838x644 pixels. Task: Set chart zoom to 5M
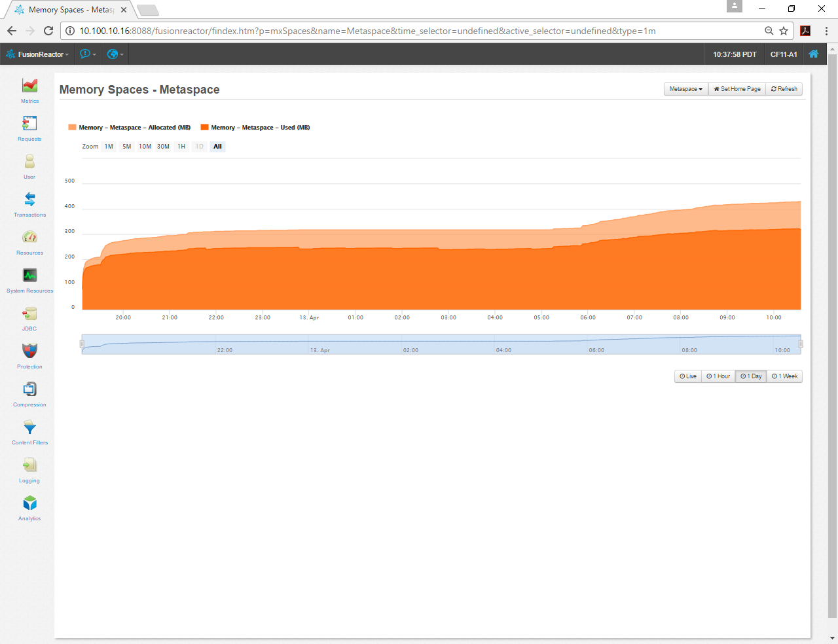[x=127, y=147]
